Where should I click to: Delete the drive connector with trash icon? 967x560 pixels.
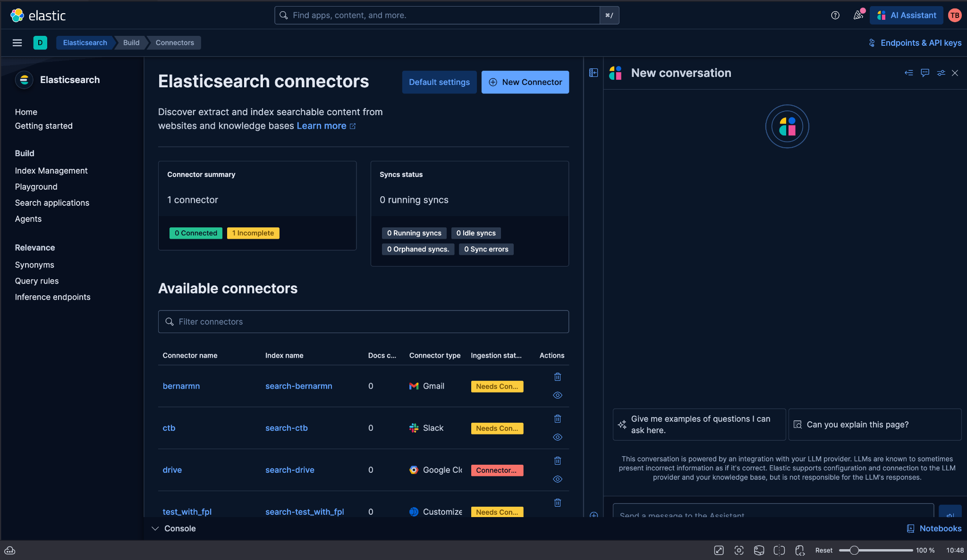pos(558,461)
